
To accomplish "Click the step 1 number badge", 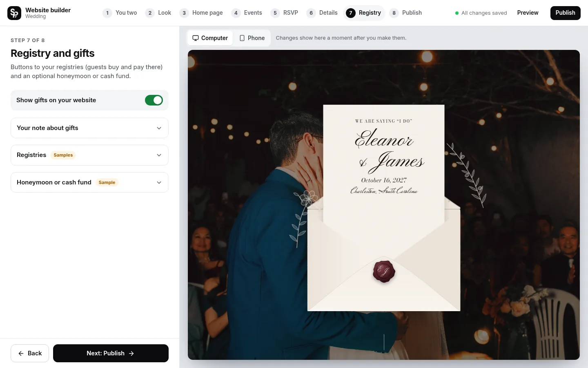I will coord(107,13).
